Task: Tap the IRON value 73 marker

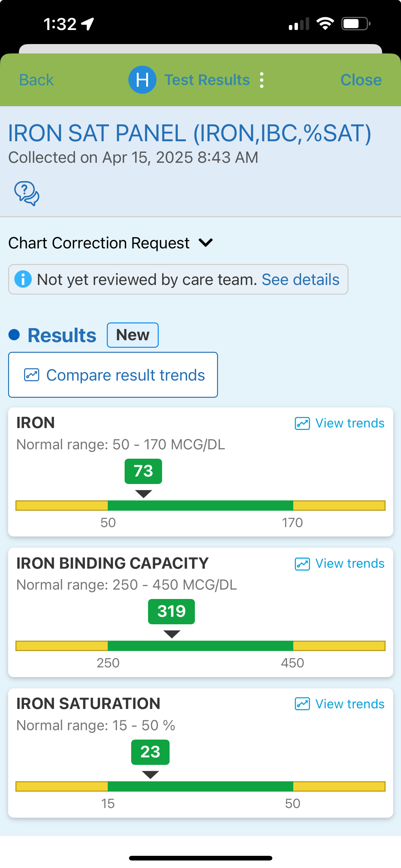Action: coord(143,471)
